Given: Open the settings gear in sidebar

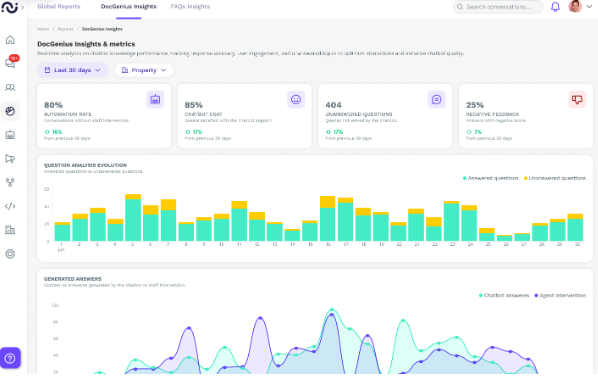Looking at the screenshot, I should (x=10, y=254).
